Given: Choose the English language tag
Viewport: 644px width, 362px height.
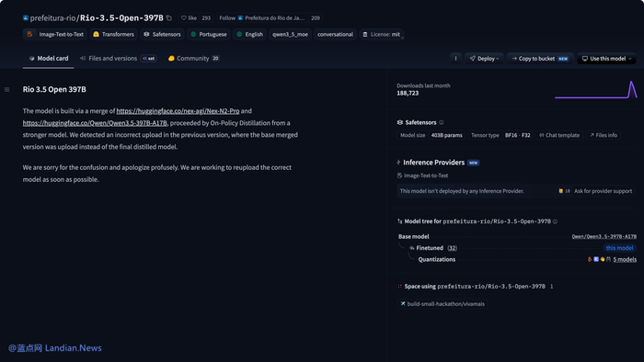Looking at the screenshot, I should [x=249, y=34].
